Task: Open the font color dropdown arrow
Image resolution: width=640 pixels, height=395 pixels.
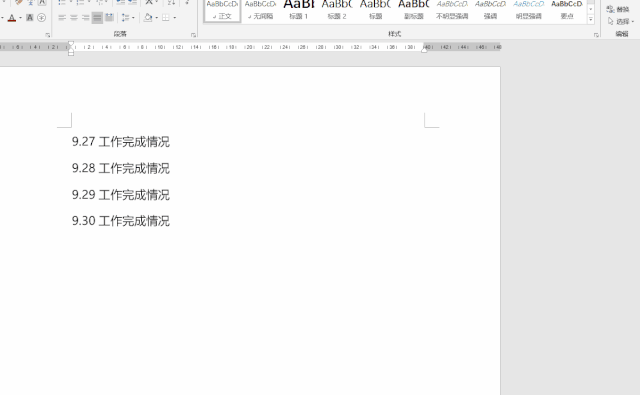Action: coord(20,18)
